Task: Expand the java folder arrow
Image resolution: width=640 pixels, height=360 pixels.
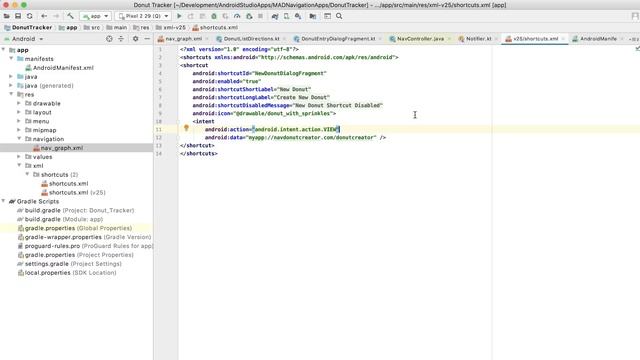Action: (11, 76)
